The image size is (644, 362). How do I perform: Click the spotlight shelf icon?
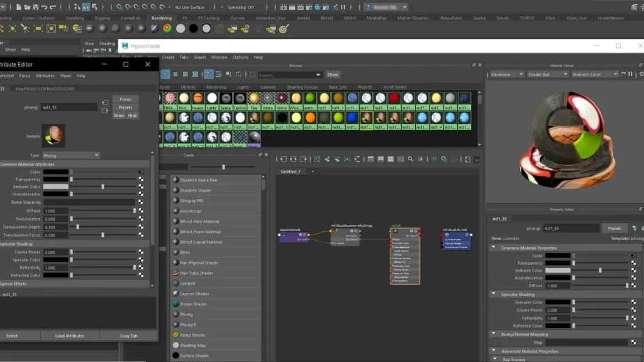click(x=25, y=28)
